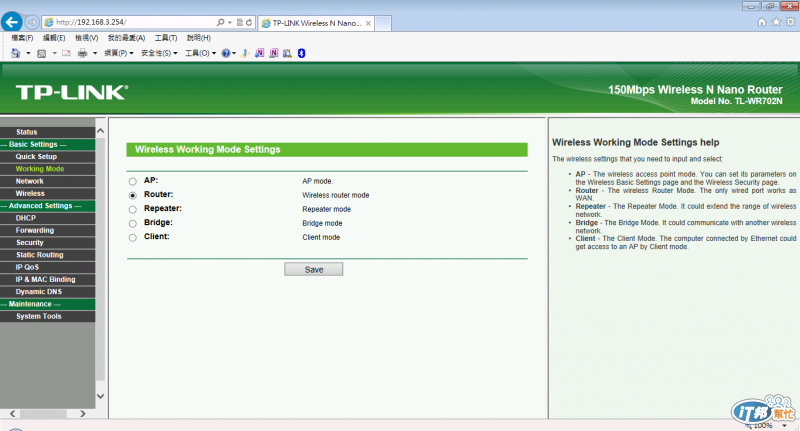Viewport: 800px width, 431px height.
Task: Open the 我的最愛(A) menu
Action: (126, 38)
